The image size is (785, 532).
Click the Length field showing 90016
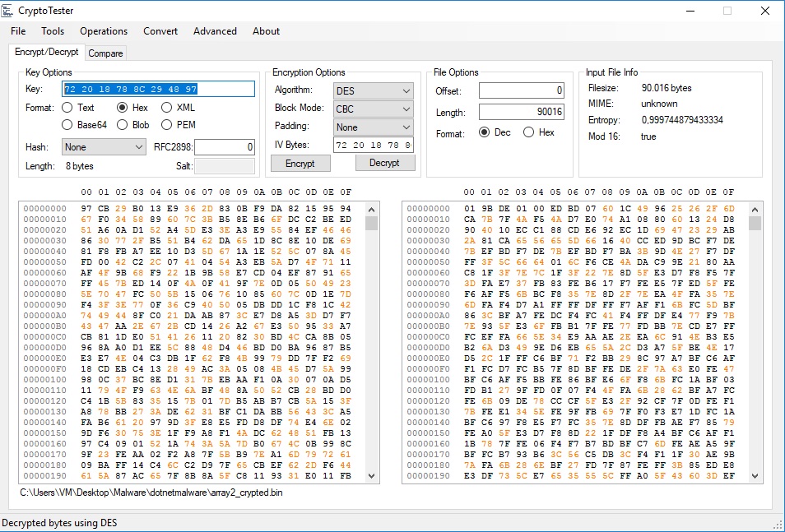coord(522,112)
